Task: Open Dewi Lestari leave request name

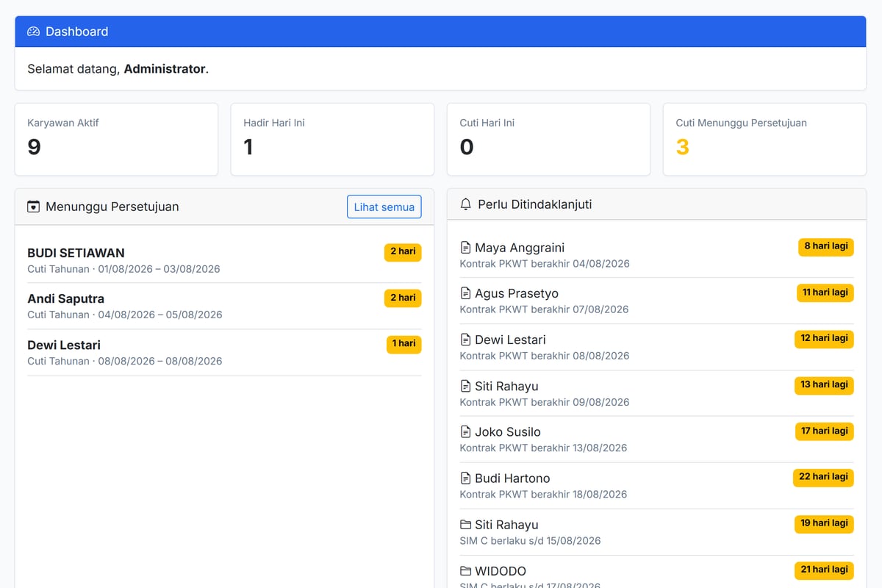Action: click(64, 345)
